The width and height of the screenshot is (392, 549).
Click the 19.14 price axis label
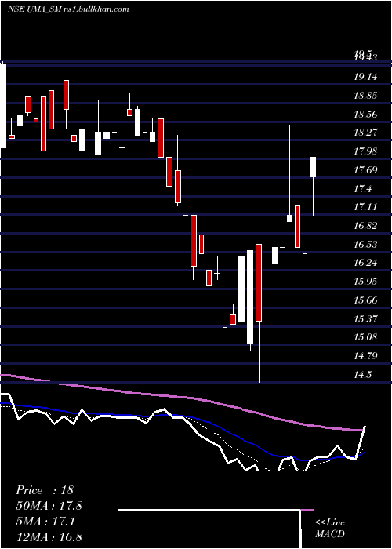pyautogui.click(x=365, y=77)
